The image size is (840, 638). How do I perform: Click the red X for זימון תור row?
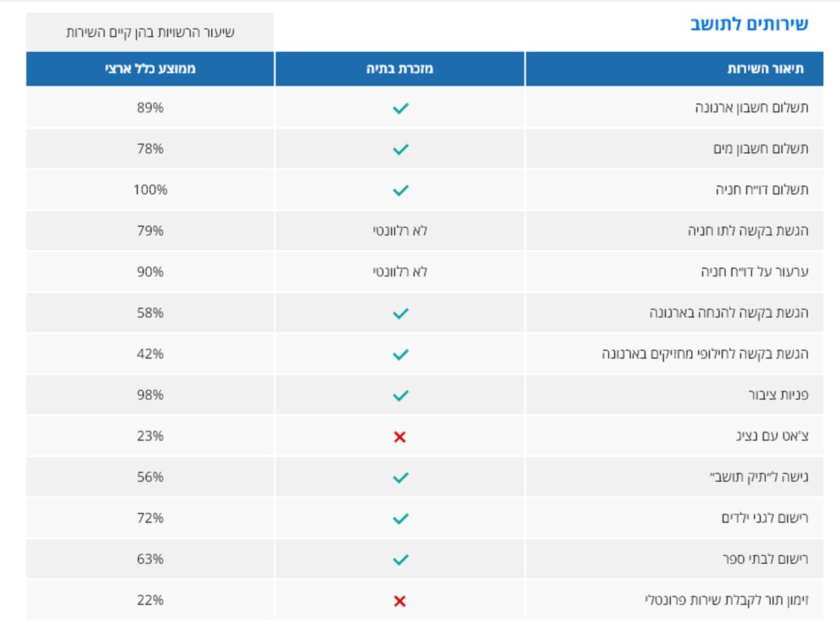point(400,601)
